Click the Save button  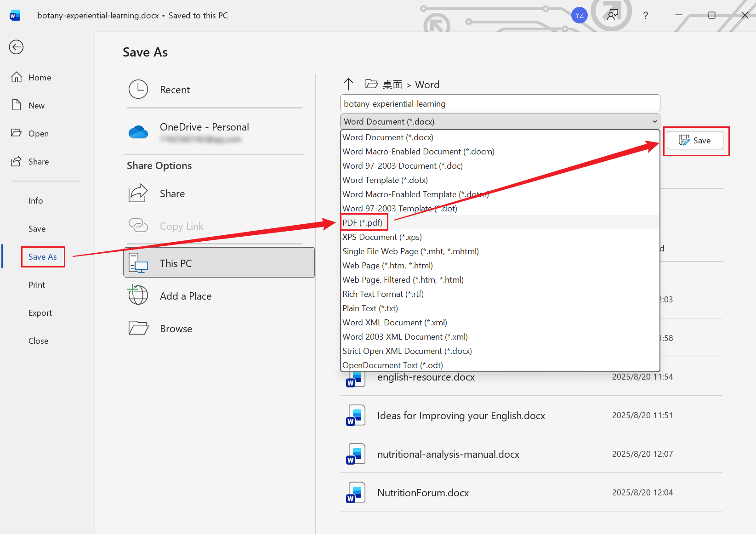click(695, 140)
